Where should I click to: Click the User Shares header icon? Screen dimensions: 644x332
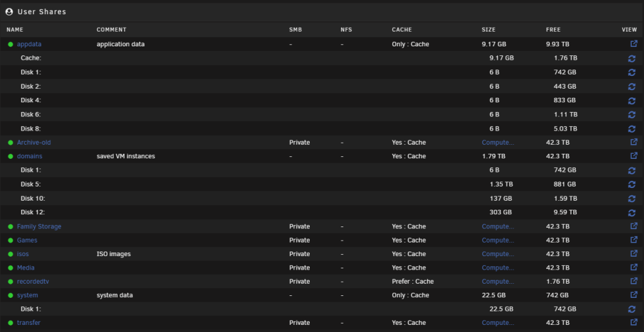(9, 12)
